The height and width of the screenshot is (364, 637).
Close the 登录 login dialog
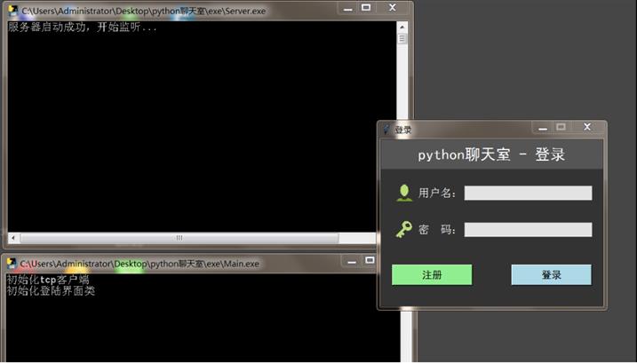[586, 127]
